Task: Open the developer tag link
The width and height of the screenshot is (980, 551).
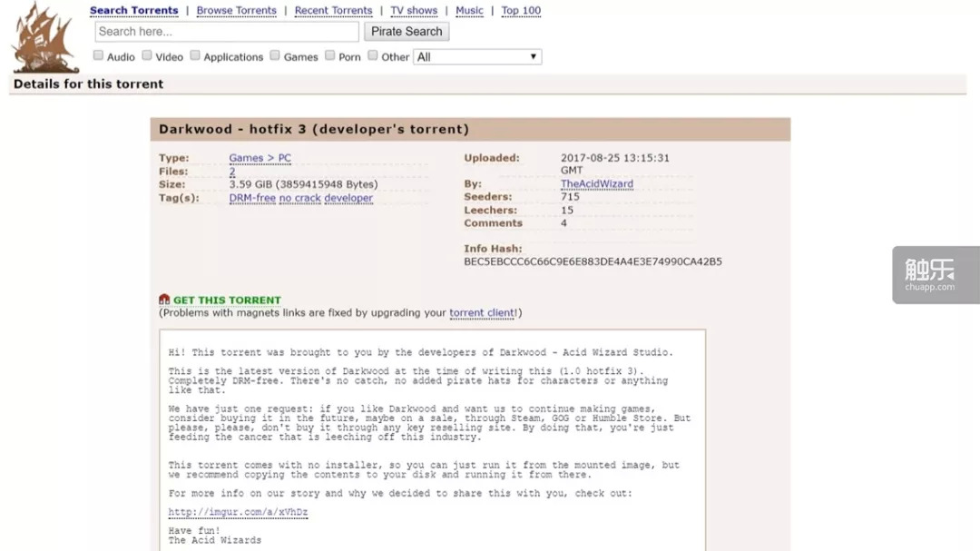Action: click(348, 198)
